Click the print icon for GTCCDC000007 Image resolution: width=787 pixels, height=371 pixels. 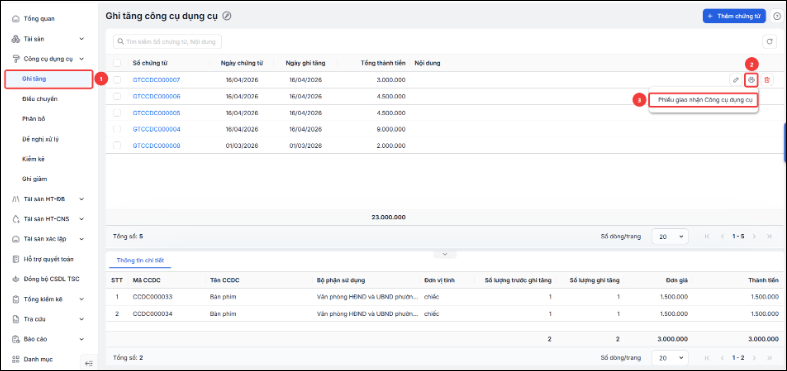tap(751, 80)
